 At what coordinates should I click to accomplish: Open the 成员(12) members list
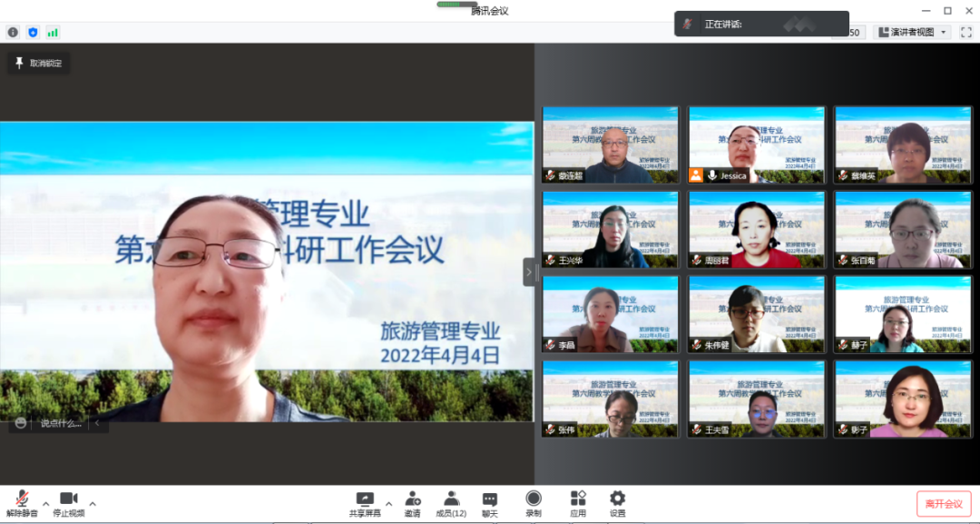coord(451,503)
